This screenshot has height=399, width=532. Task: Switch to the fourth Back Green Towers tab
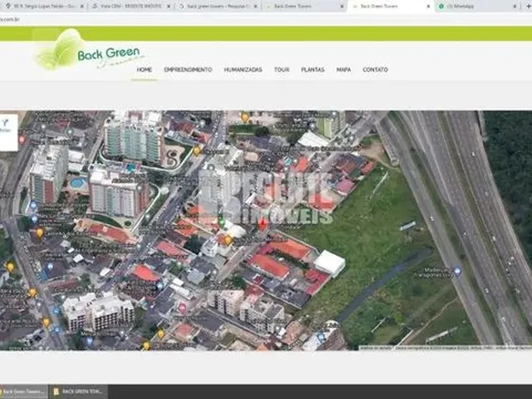tap(303, 6)
